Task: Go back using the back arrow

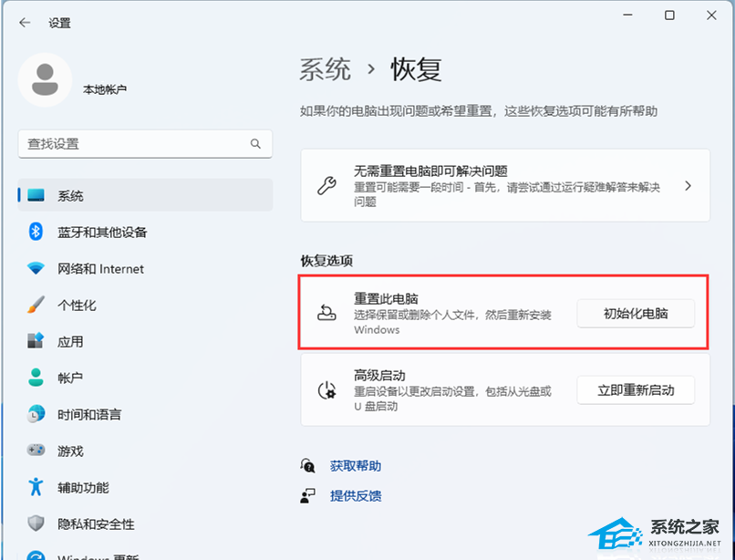Action: pos(25,23)
